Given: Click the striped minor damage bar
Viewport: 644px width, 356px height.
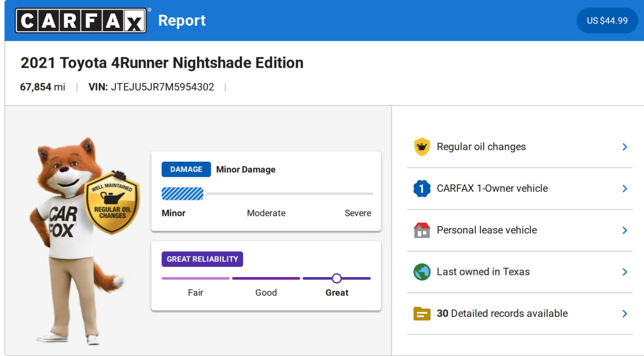Looking at the screenshot, I should tap(182, 193).
